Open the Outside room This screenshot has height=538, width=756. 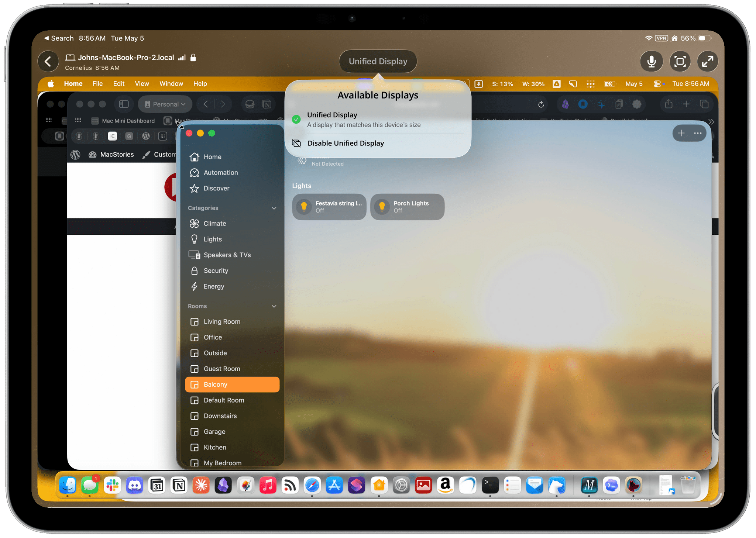(x=232, y=353)
